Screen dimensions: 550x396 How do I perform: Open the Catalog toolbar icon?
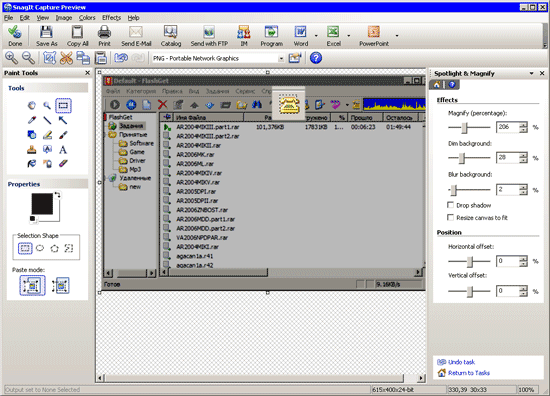tap(170, 32)
